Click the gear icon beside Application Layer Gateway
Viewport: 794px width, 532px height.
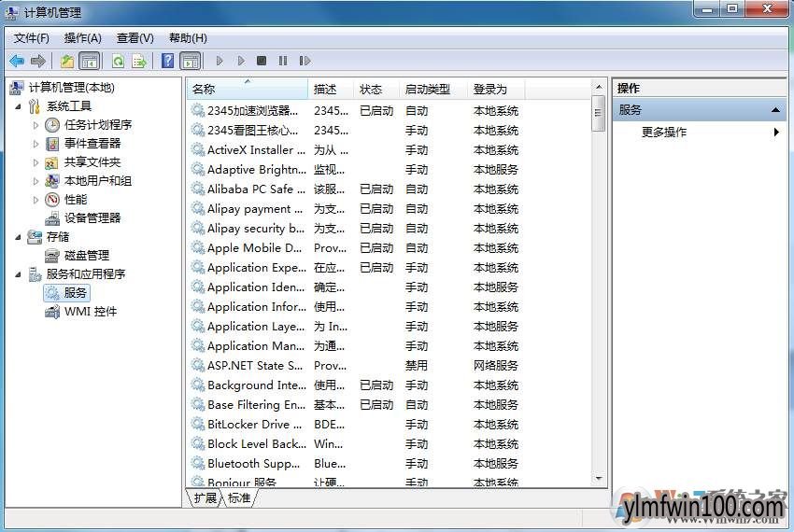[197, 326]
